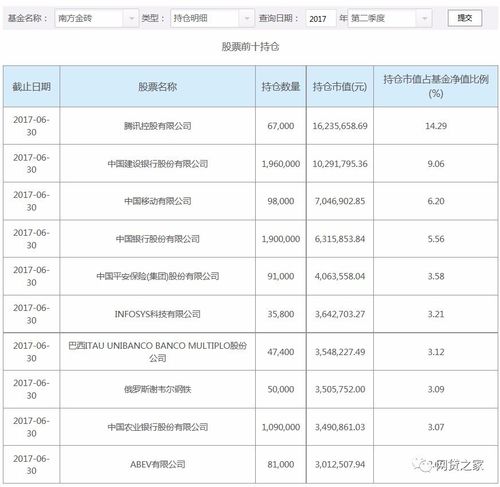Select the 巴西ITAU UNIBANCO BANCO MULTIPLO cell

click(158, 352)
